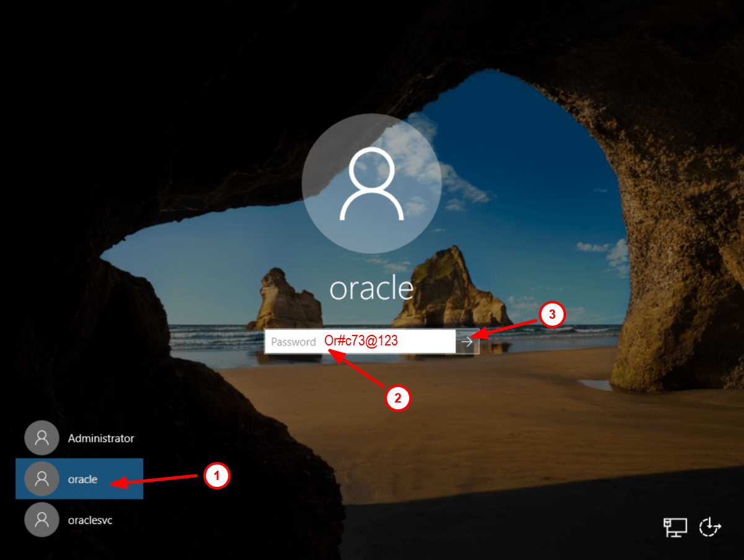
Task: Click the highlighted oracle account tile
Action: coord(81,479)
